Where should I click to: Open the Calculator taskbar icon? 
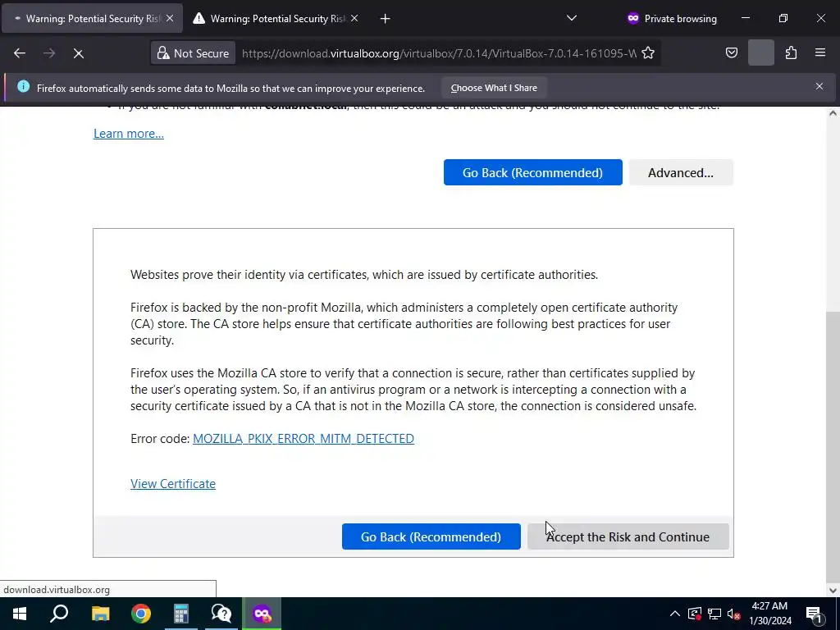(181, 614)
